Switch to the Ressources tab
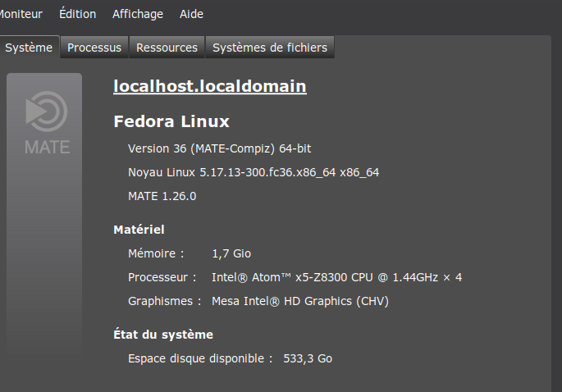Screen dimensions: 562x392 pyautogui.click(x=167, y=48)
